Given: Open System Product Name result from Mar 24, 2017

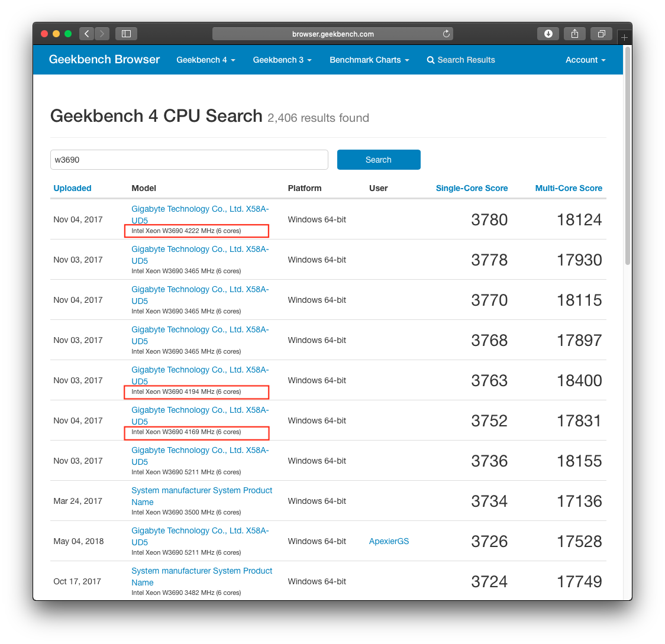Looking at the screenshot, I should coord(201,496).
